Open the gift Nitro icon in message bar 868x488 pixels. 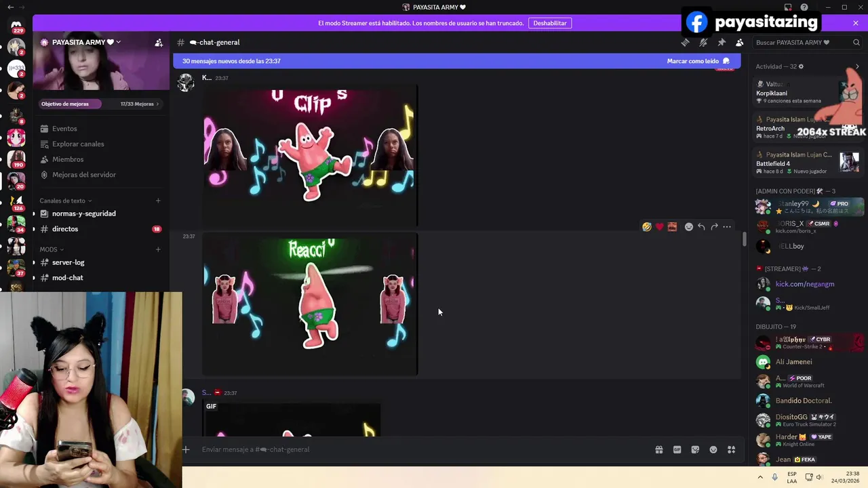tap(659, 449)
